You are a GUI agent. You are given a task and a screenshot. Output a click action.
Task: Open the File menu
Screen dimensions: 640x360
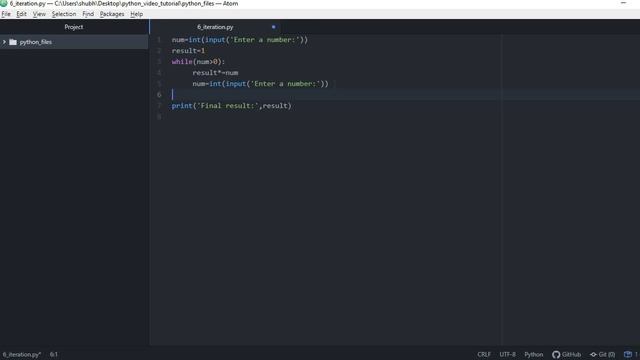click(6, 14)
